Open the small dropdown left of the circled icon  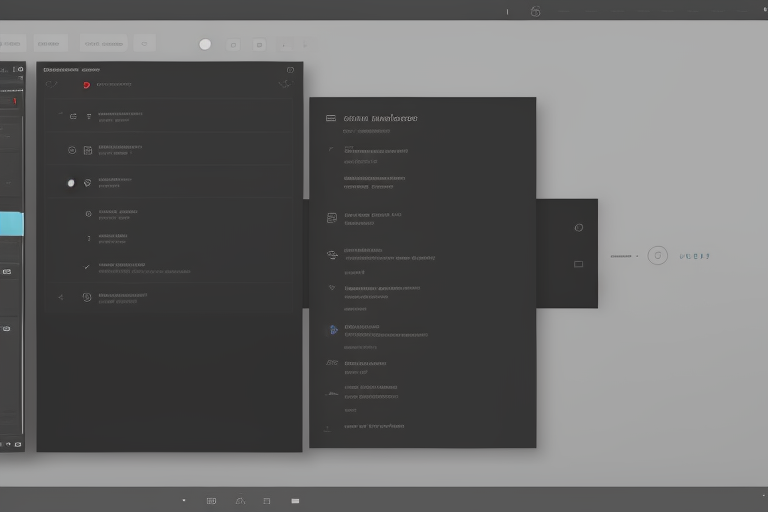click(x=624, y=256)
